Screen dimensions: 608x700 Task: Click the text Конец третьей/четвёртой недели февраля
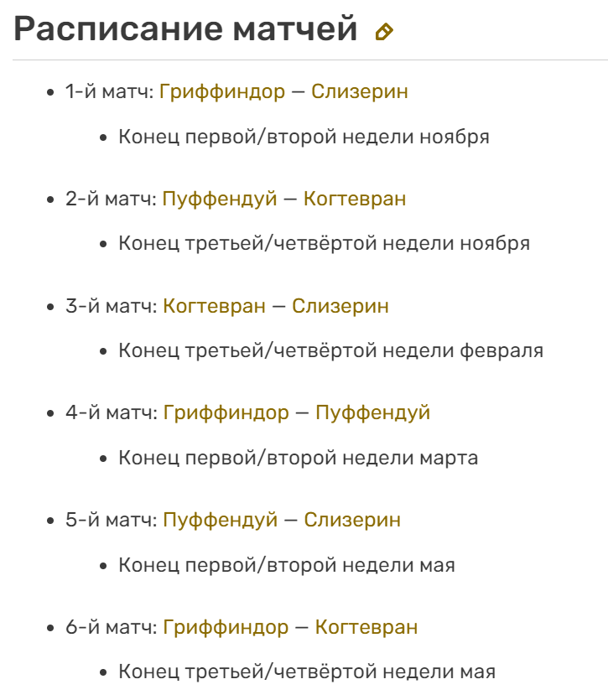click(330, 350)
